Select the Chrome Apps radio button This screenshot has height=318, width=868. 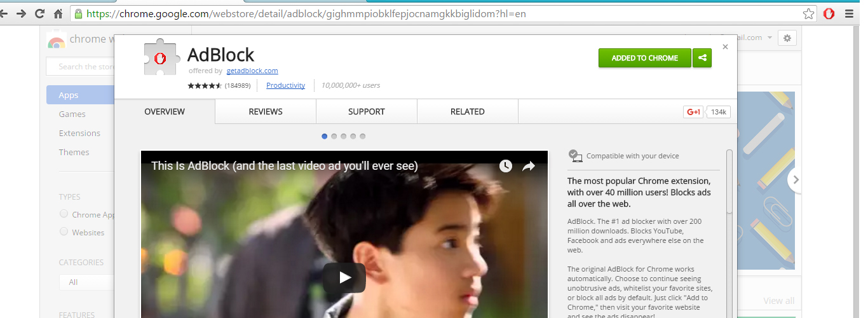(x=64, y=214)
